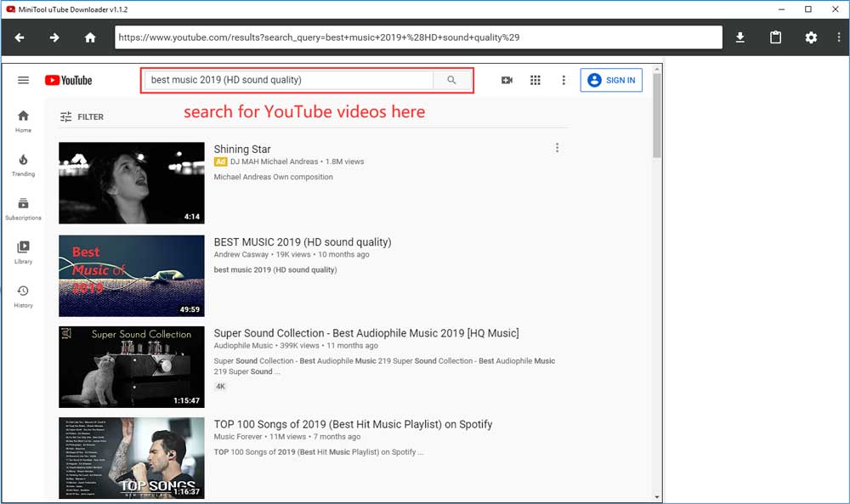This screenshot has width=850, height=504.
Task: Click DJ MAH Michael Andreas channel name
Action: pyautogui.click(x=274, y=161)
